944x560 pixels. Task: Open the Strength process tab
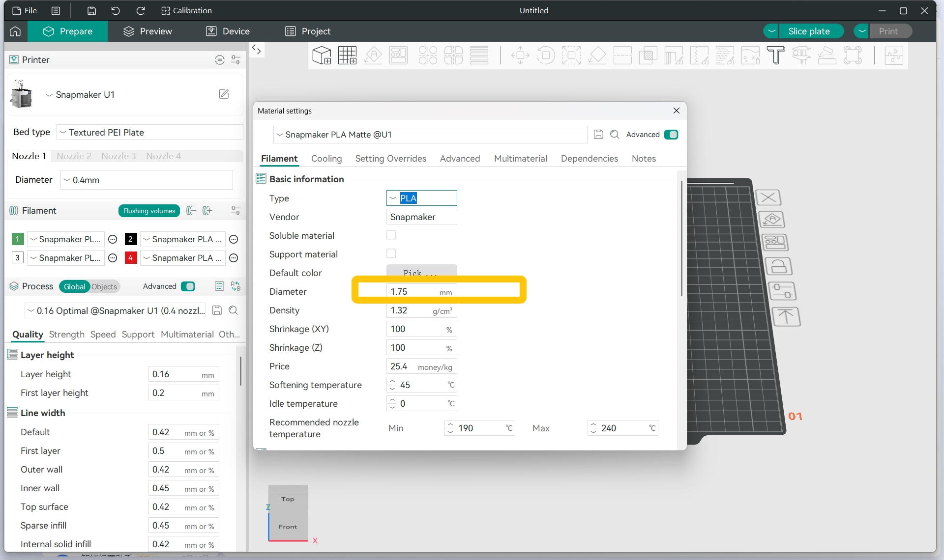coord(67,335)
